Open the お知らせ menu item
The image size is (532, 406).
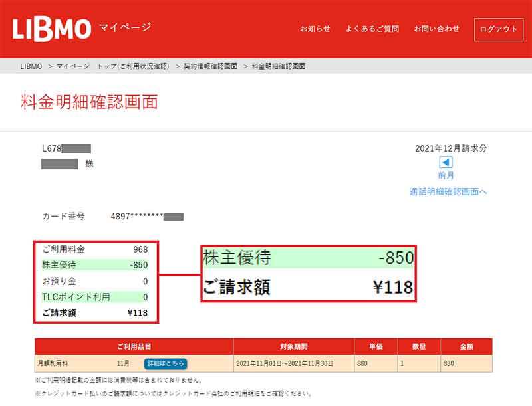pos(315,29)
